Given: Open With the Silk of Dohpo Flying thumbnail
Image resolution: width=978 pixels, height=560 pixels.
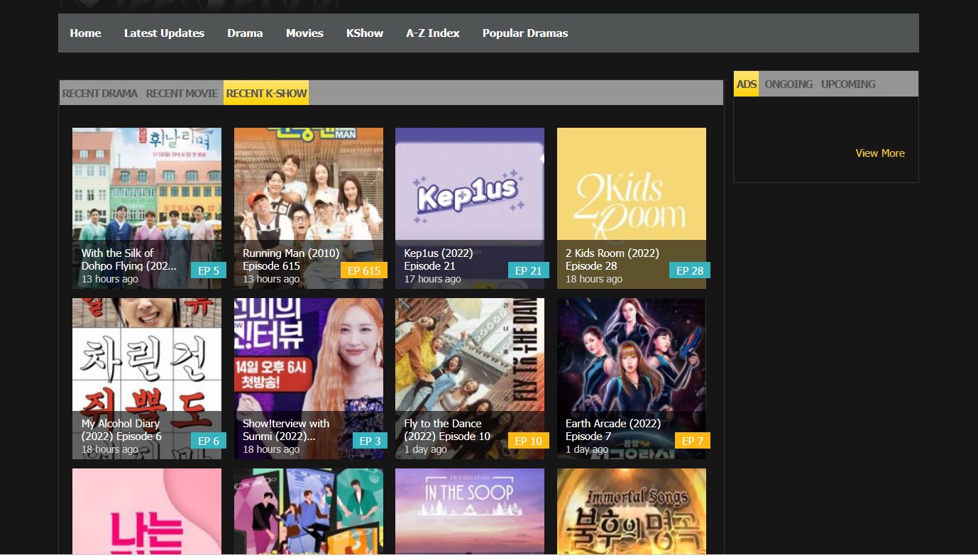Looking at the screenshot, I should [147, 208].
